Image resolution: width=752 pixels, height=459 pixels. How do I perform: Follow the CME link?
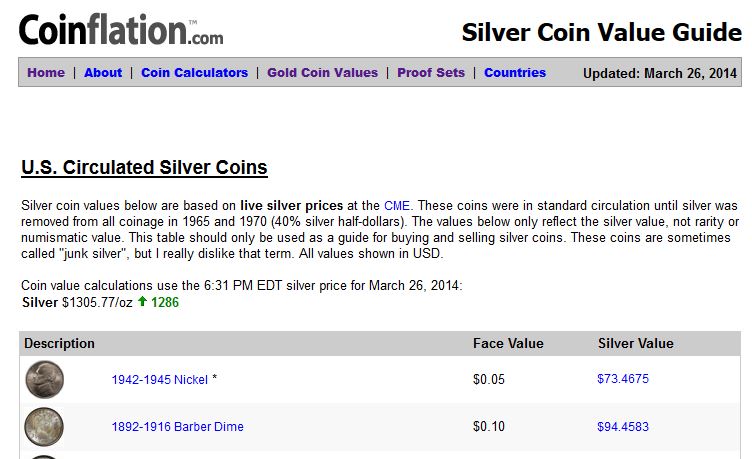pyautogui.click(x=397, y=206)
